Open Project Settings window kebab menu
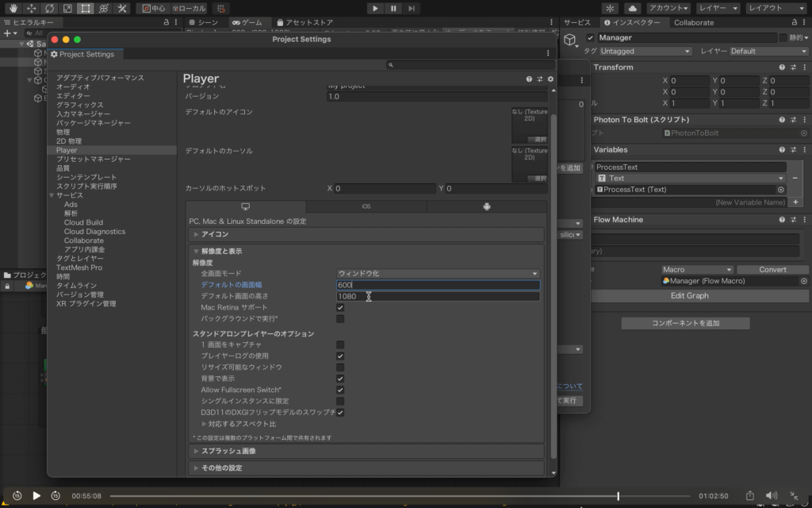 pyautogui.click(x=548, y=53)
